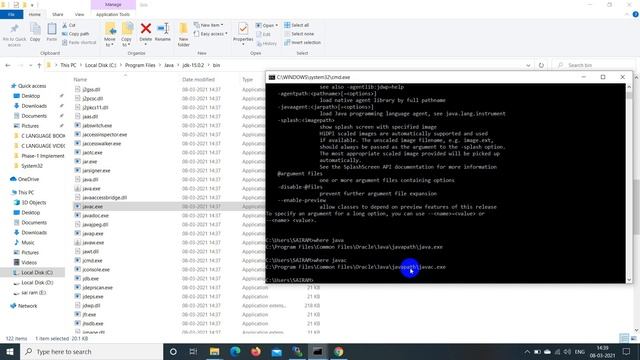Open Cortana circle on taskbar
The height and width of the screenshot is (360, 640).
[173, 351]
